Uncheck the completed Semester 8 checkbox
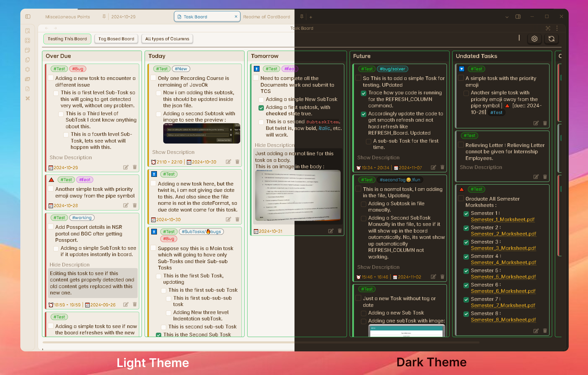Image resolution: width=588 pixels, height=375 pixels. click(466, 314)
